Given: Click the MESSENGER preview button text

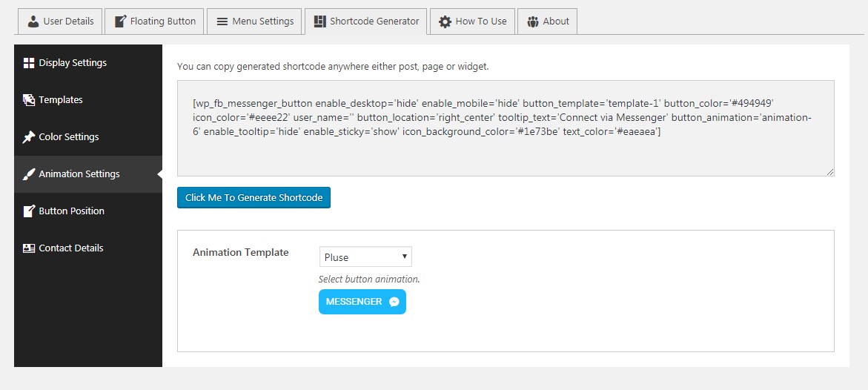Looking at the screenshot, I should point(354,302).
